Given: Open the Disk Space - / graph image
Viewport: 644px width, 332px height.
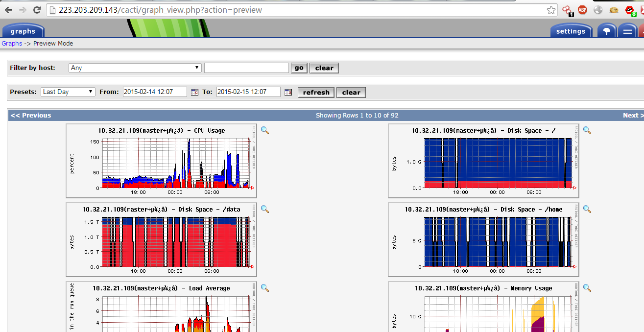Looking at the screenshot, I should pyautogui.click(x=483, y=161).
